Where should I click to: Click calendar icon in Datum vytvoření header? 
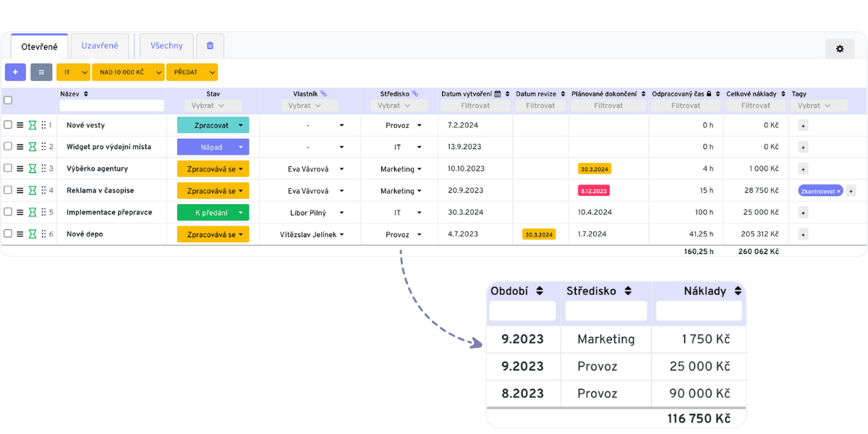pyautogui.click(x=498, y=94)
